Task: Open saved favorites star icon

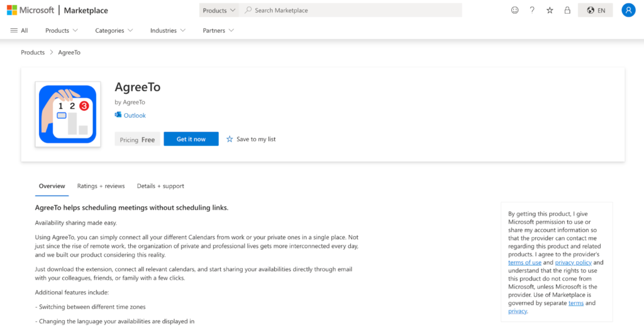Action: click(x=550, y=10)
